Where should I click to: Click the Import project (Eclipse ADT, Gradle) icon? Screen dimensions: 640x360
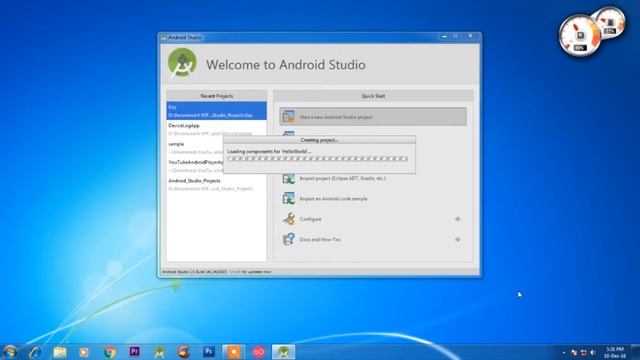click(289, 178)
